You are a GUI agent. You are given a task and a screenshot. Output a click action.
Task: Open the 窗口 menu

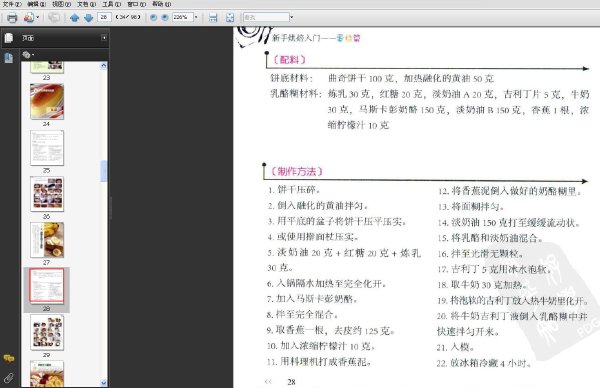[x=137, y=4]
